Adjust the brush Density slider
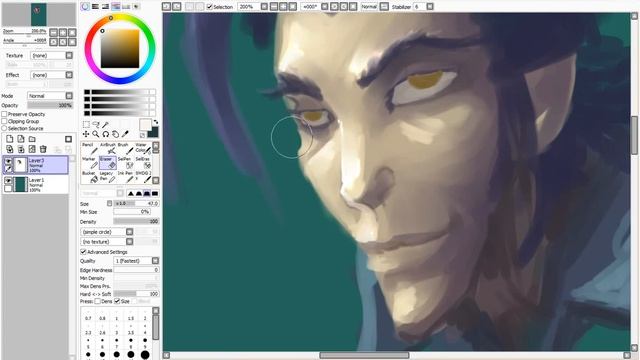The height and width of the screenshot is (360, 640). (136, 222)
